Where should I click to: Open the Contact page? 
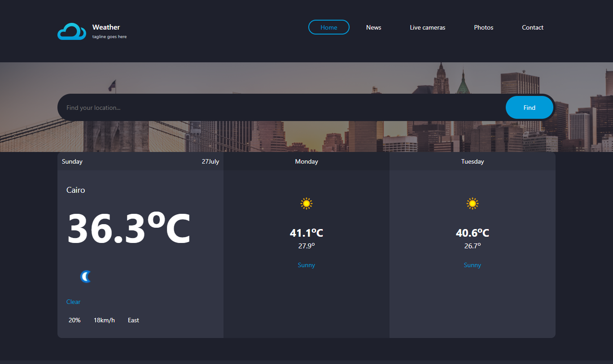533,27
